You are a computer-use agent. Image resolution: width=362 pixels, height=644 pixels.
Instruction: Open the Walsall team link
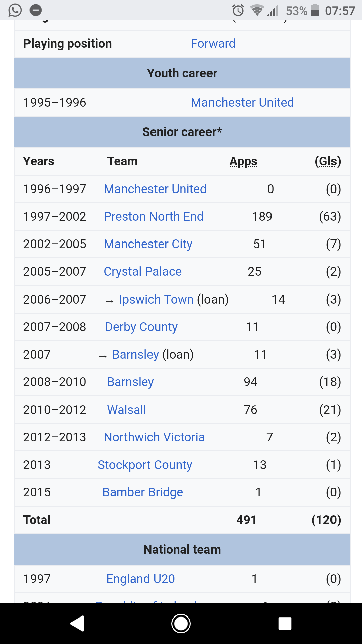126,410
